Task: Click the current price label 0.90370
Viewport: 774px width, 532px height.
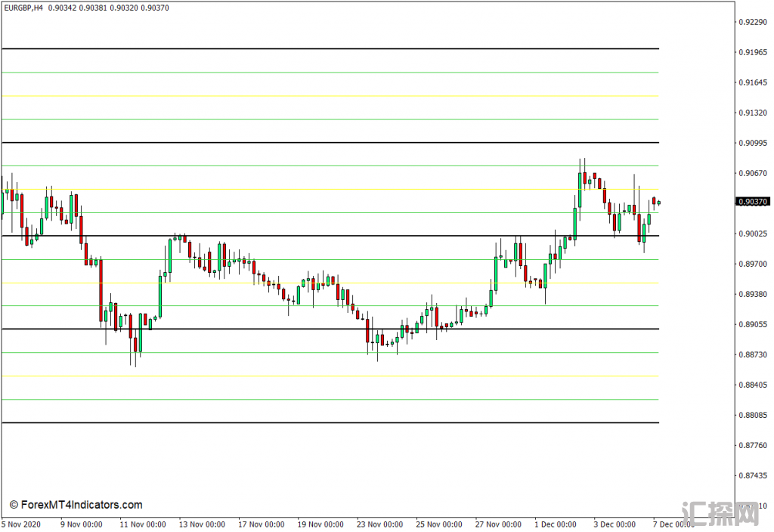Action: (752, 202)
